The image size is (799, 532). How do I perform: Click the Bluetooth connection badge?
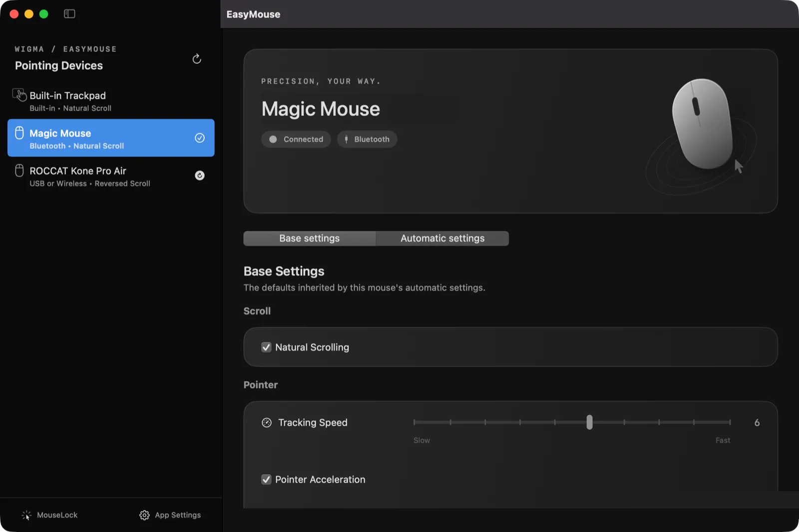367,139
